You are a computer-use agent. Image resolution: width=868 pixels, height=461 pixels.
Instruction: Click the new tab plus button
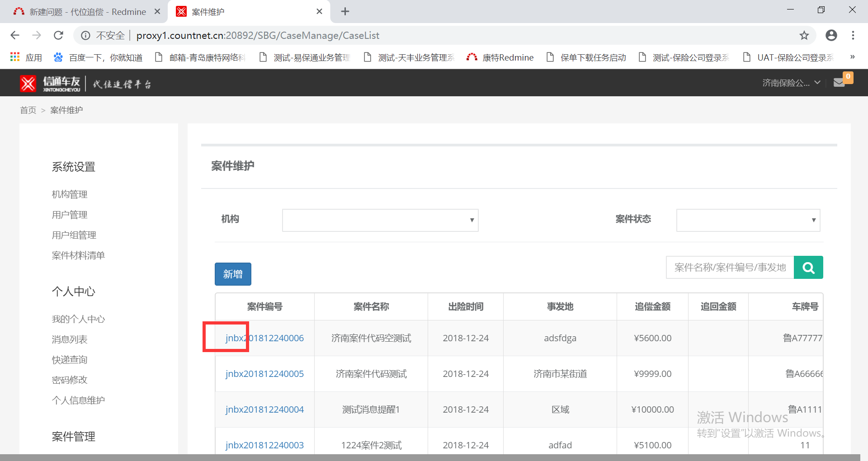pos(345,11)
